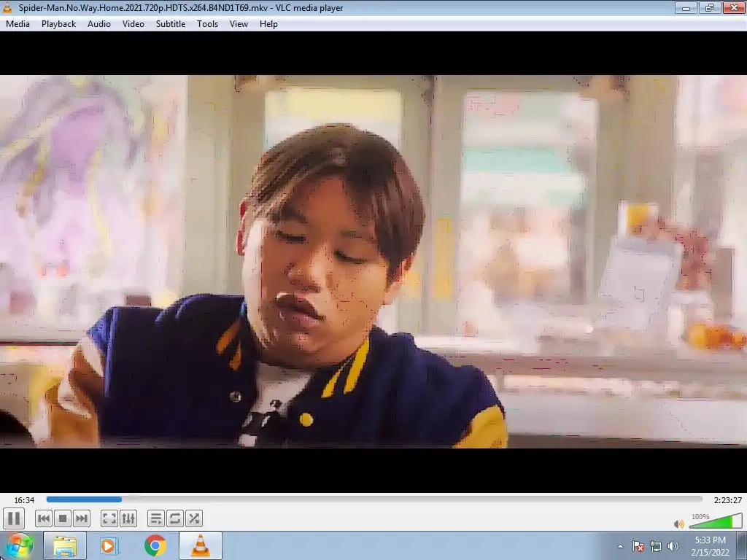Mute audio via speaker icon
The width and height of the screenshot is (747, 560).
[x=679, y=524]
